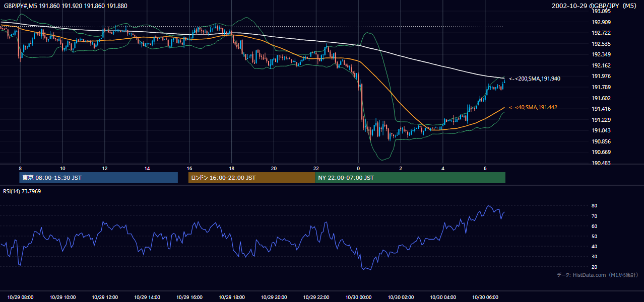
Task: Click price level 191.602 on the axis
Action: (x=601, y=98)
